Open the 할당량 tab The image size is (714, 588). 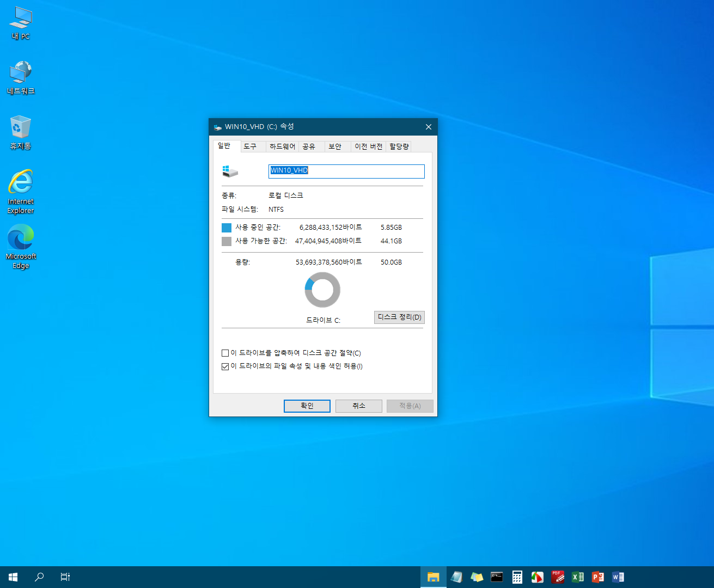pos(399,146)
